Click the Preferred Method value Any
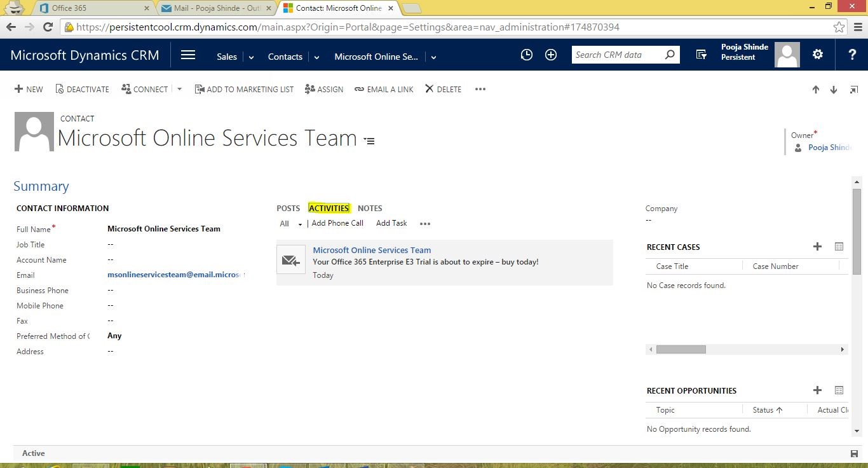Image resolution: width=868 pixels, height=468 pixels. (x=114, y=336)
